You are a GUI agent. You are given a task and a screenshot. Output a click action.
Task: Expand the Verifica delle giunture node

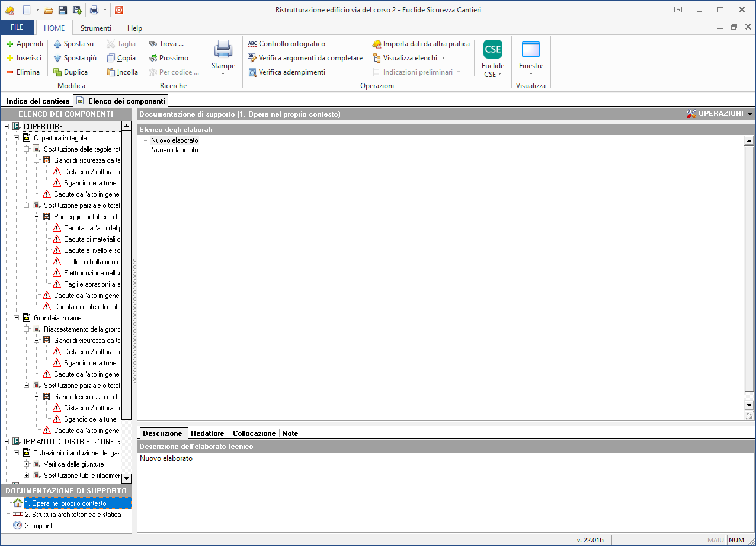[27, 464]
